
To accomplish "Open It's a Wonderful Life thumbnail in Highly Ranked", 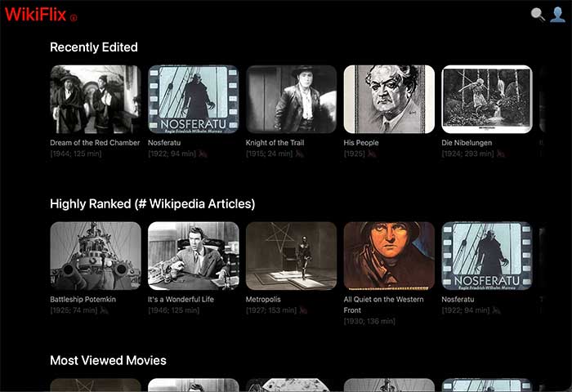I will [x=194, y=256].
